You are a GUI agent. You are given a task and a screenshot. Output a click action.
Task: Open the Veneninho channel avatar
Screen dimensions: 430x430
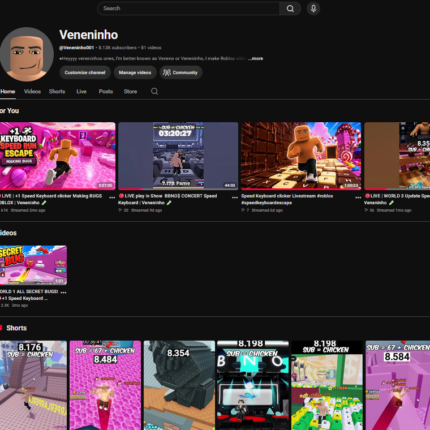26,54
